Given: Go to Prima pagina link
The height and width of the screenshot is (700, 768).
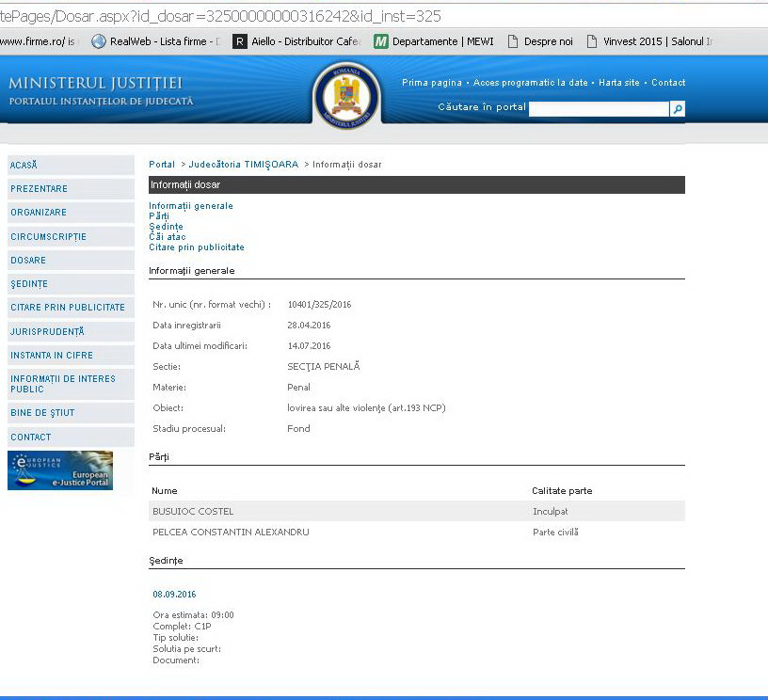Looking at the screenshot, I should pyautogui.click(x=432, y=83).
